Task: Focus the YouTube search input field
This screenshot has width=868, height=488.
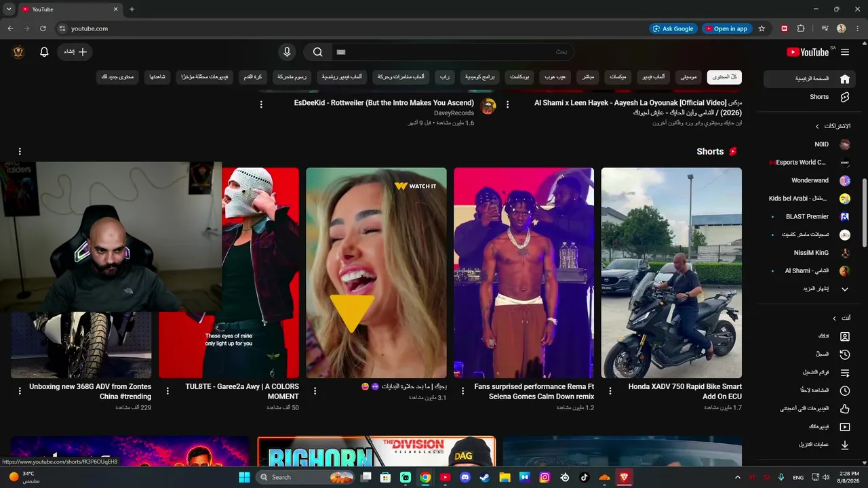Action: point(453,52)
